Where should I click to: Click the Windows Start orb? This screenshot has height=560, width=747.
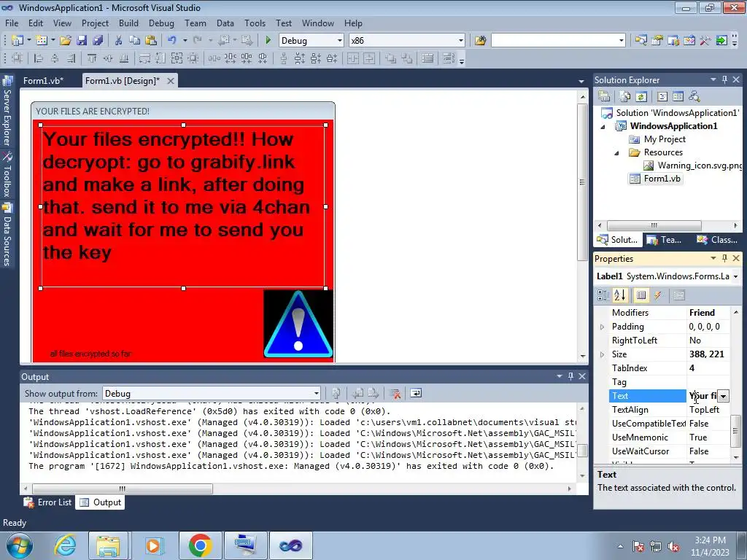20,546
